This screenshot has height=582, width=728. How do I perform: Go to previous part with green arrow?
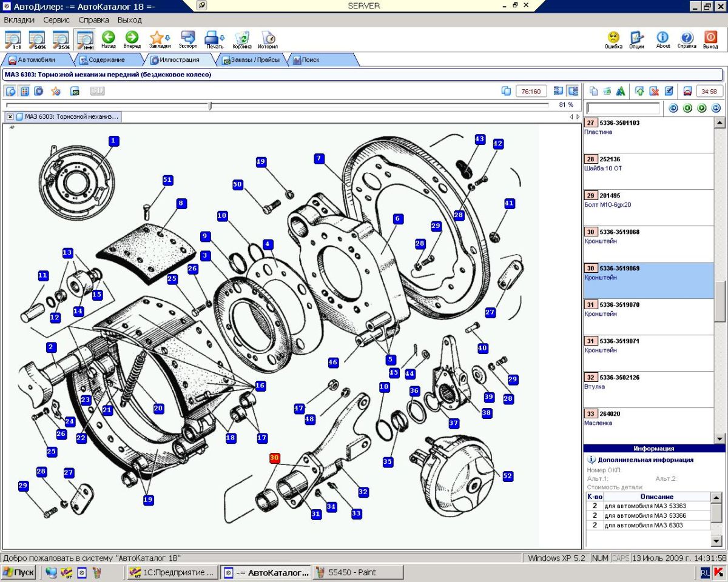(687, 108)
